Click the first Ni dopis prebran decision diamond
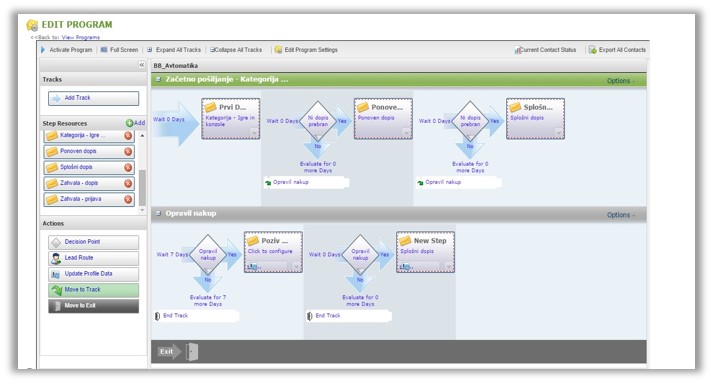Viewport: 713px width, 383px height. 318,121
